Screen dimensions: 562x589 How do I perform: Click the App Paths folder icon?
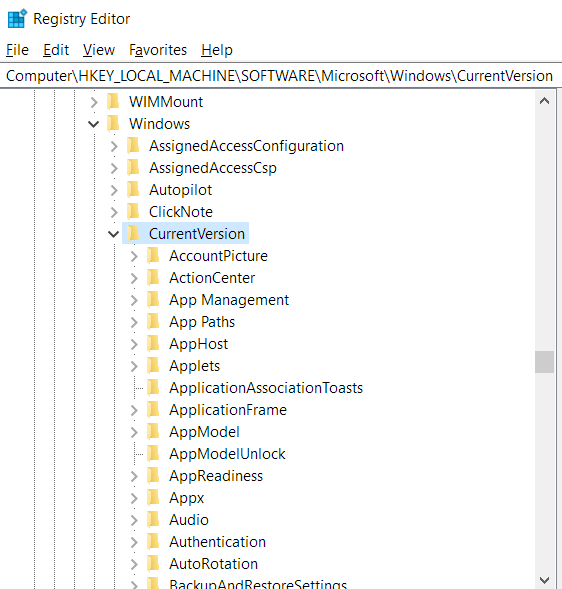[x=153, y=322]
